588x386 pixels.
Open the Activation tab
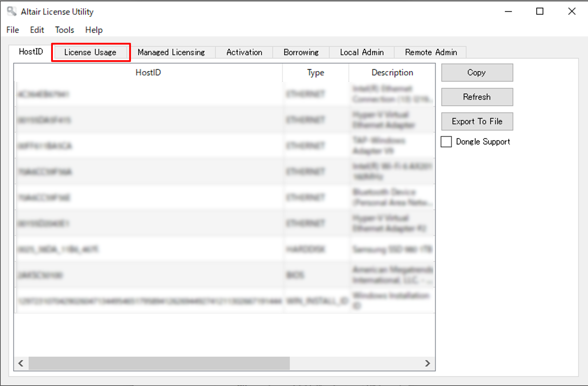(244, 52)
